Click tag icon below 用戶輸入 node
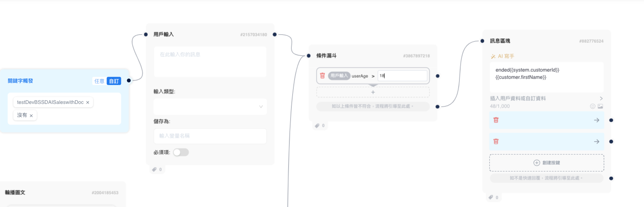644x207 pixels. pyautogui.click(x=154, y=170)
